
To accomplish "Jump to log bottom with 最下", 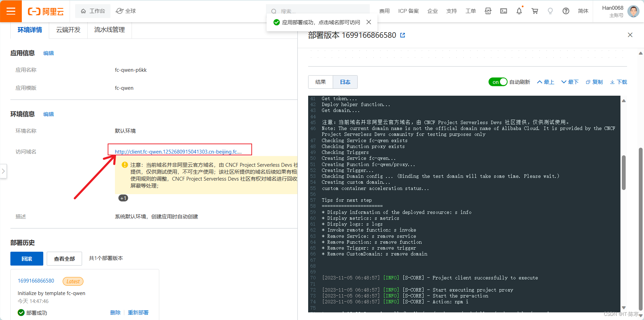I will coord(570,82).
